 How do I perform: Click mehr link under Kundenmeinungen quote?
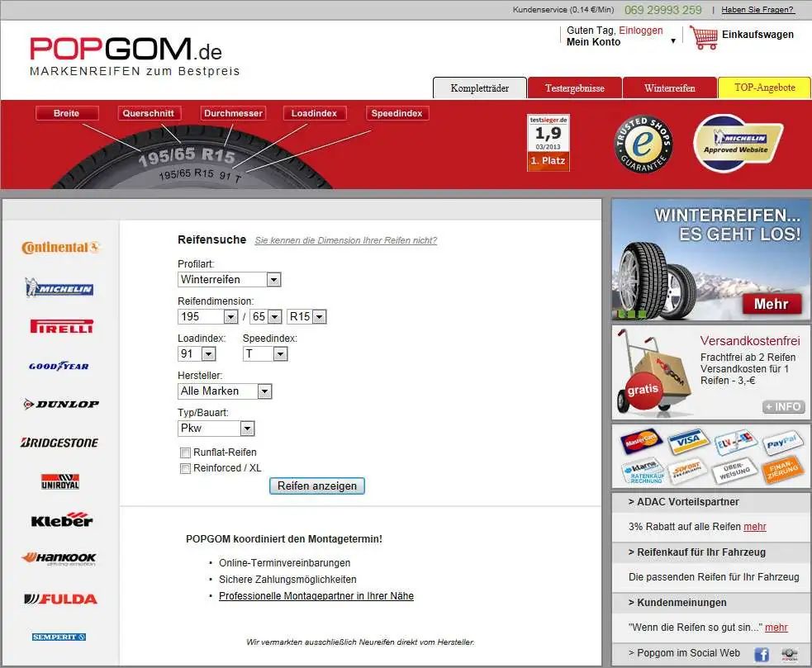click(776, 628)
